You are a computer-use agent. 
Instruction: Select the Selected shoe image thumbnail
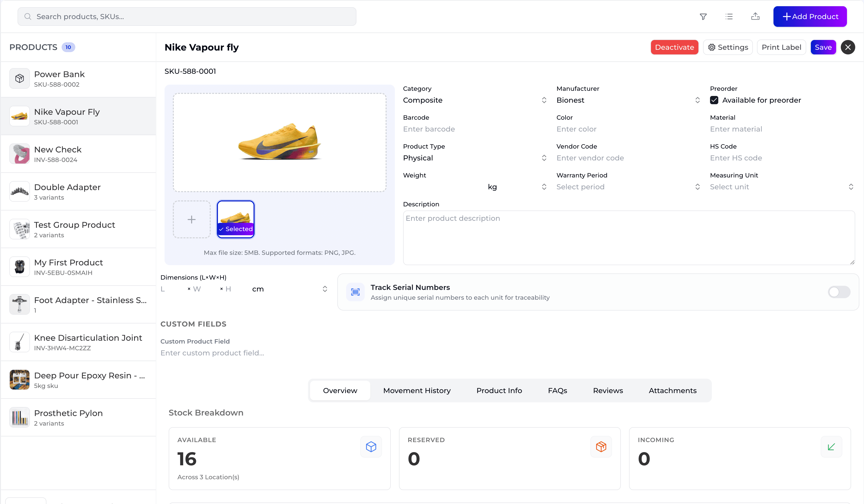coord(236,220)
